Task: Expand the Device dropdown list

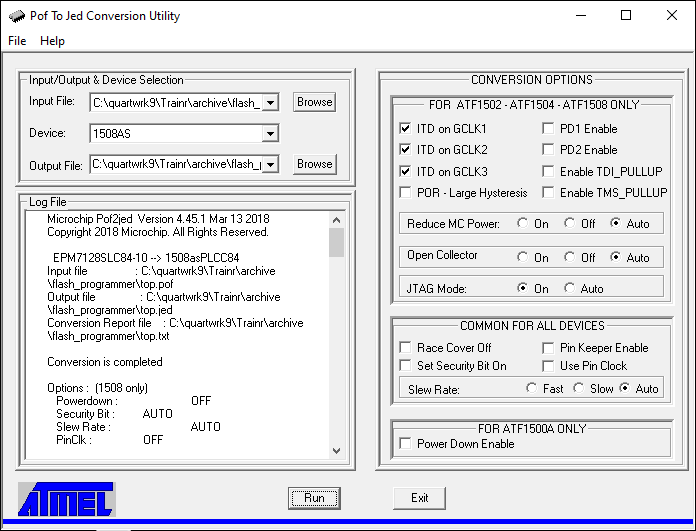Action: tap(270, 134)
